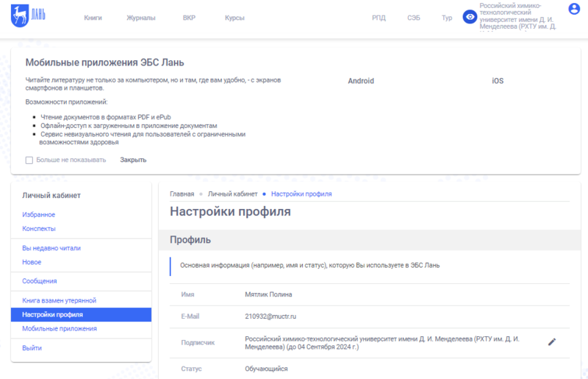Check the 'Больше не показывать' checkbox

[29, 160]
